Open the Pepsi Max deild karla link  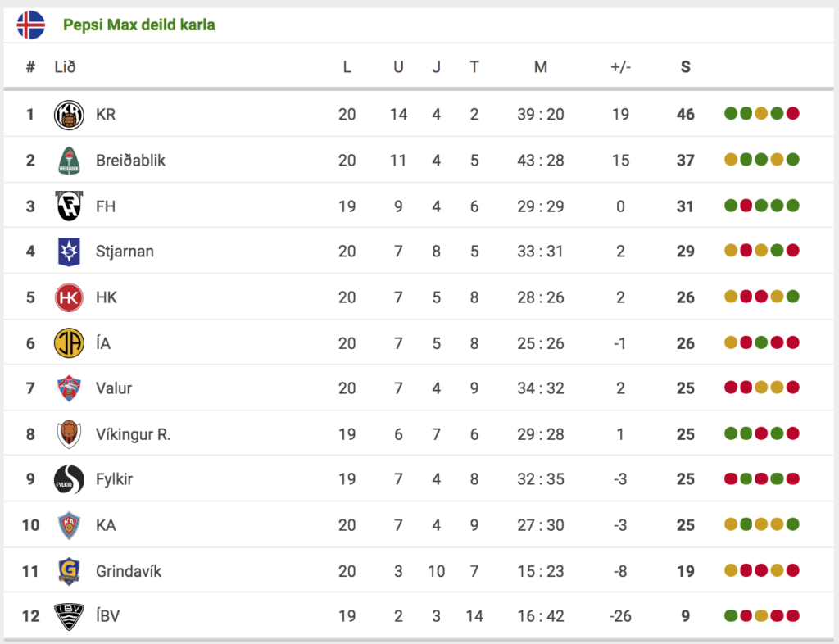click(x=139, y=25)
